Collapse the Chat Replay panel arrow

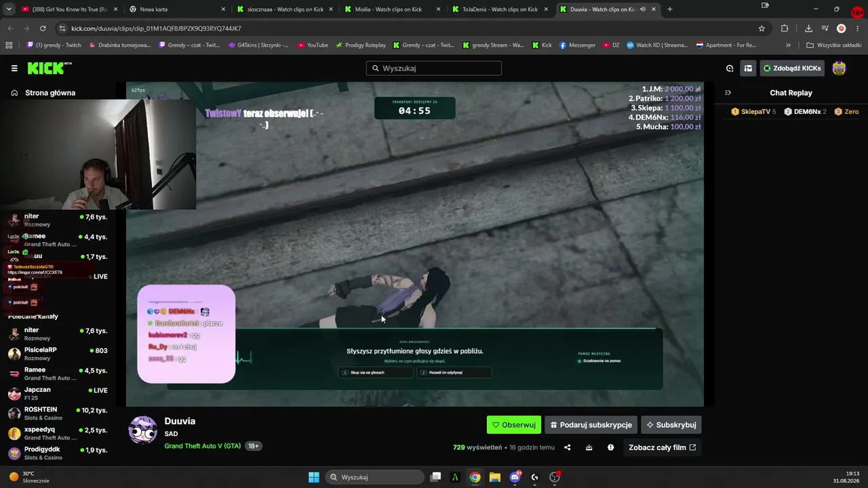click(728, 93)
